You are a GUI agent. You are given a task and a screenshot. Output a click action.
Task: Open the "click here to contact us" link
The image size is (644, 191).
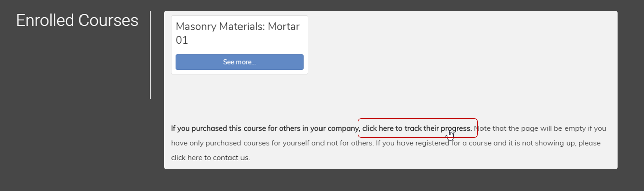click(x=210, y=158)
